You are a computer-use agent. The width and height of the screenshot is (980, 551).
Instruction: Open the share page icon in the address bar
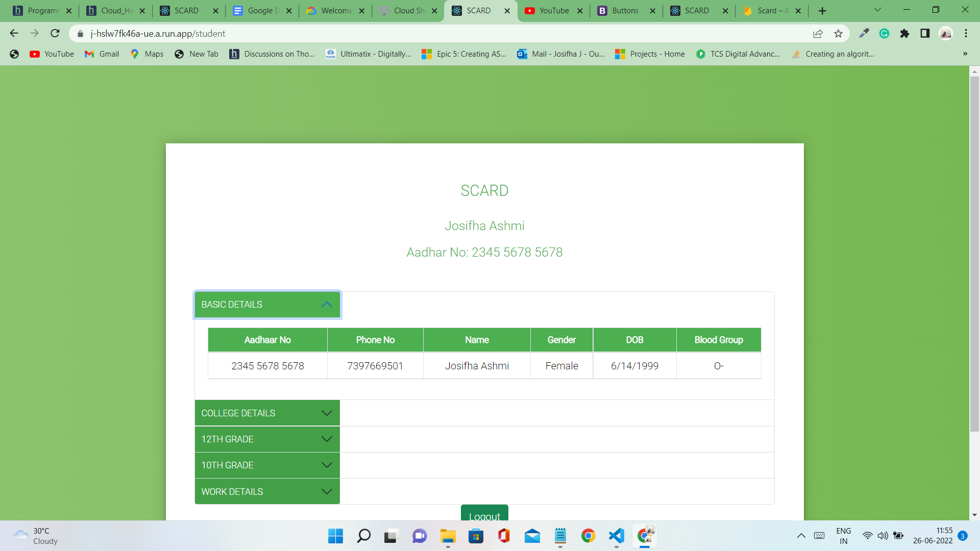[x=818, y=34]
